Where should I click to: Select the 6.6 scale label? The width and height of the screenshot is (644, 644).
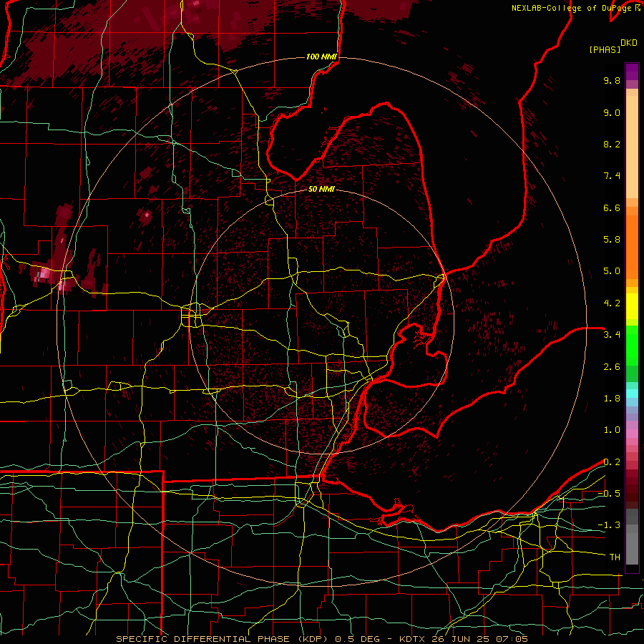(612, 208)
